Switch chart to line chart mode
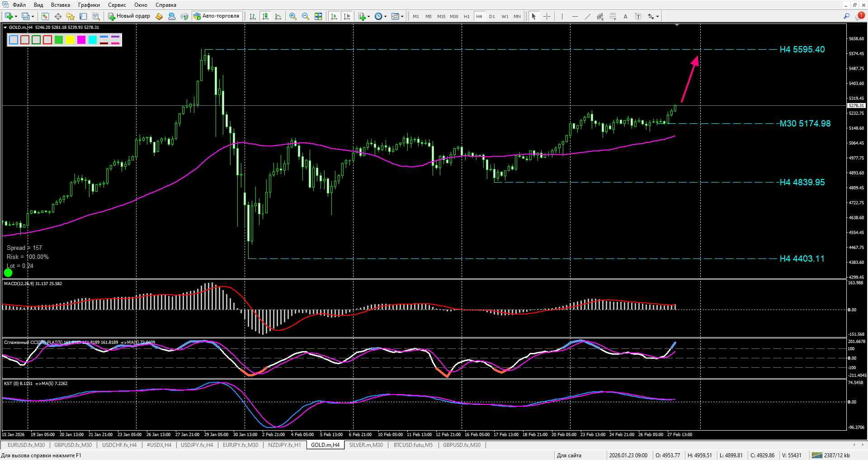868x460 pixels. (278, 16)
